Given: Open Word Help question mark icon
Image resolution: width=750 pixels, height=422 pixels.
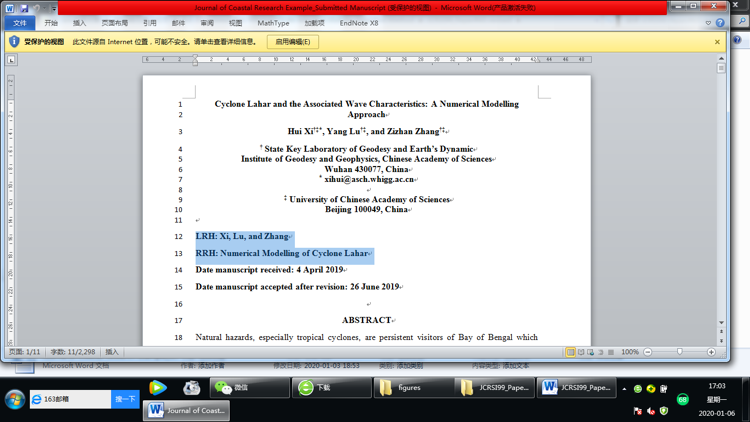Looking at the screenshot, I should 720,23.
